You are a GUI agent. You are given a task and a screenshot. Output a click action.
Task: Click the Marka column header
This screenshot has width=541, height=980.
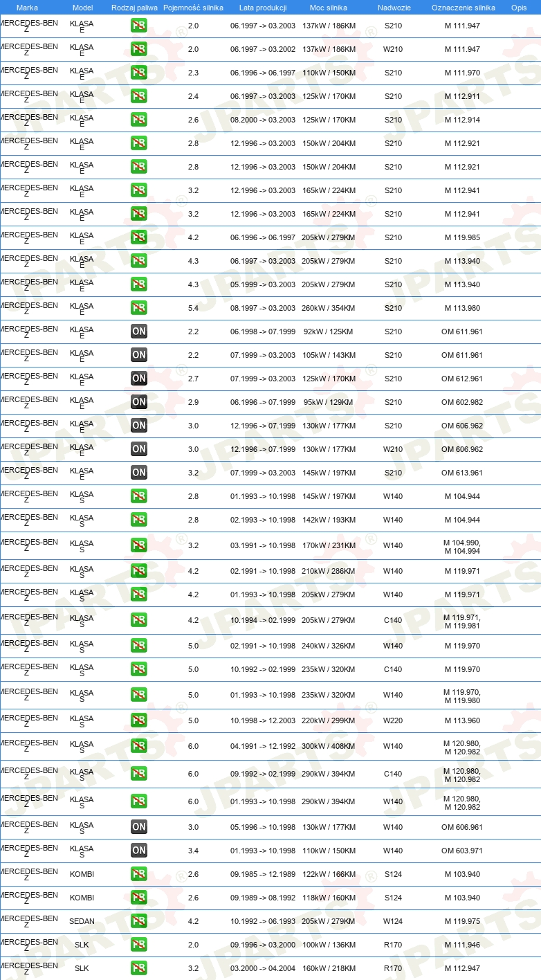point(27,8)
